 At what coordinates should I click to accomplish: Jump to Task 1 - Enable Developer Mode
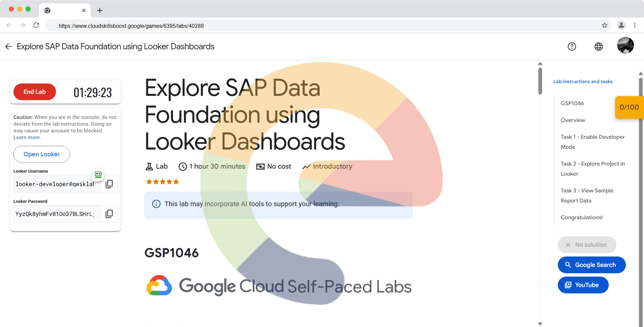592,142
